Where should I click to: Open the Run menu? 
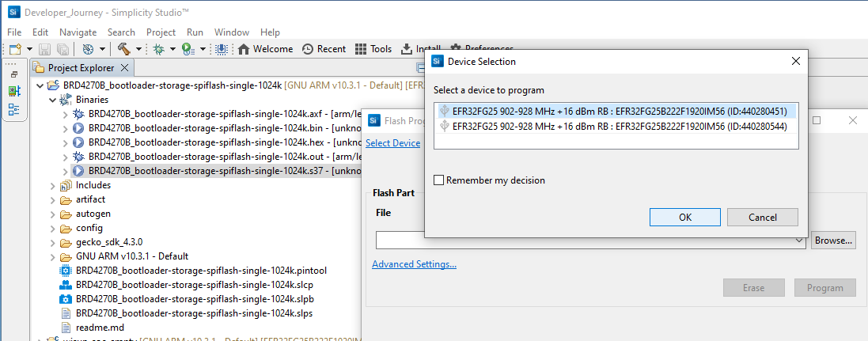tap(195, 32)
